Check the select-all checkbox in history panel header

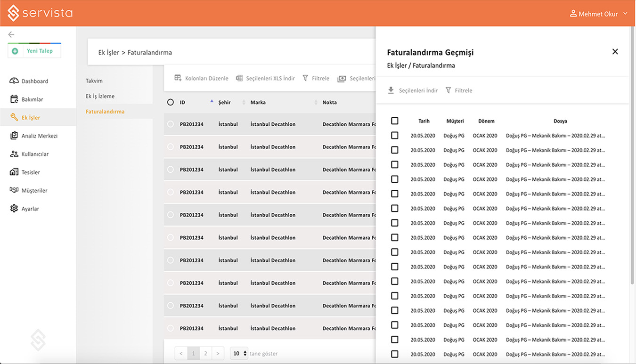point(395,121)
